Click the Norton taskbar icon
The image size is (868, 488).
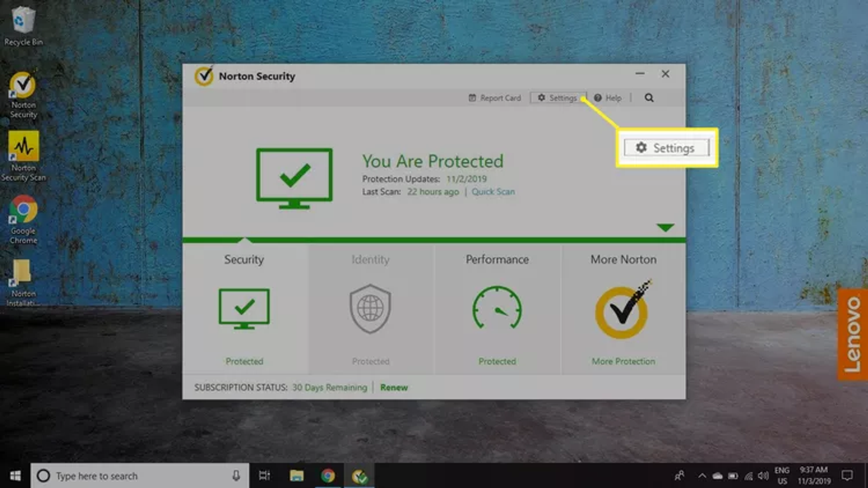360,476
